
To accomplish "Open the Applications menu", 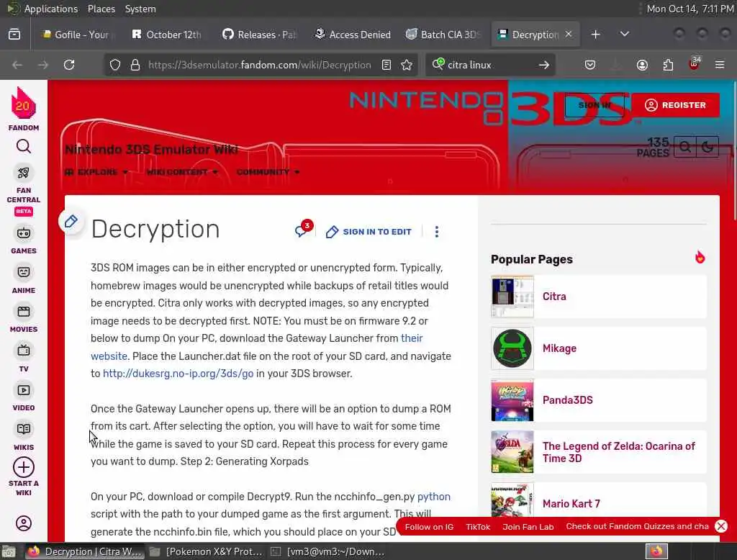I will pyautogui.click(x=51, y=9).
